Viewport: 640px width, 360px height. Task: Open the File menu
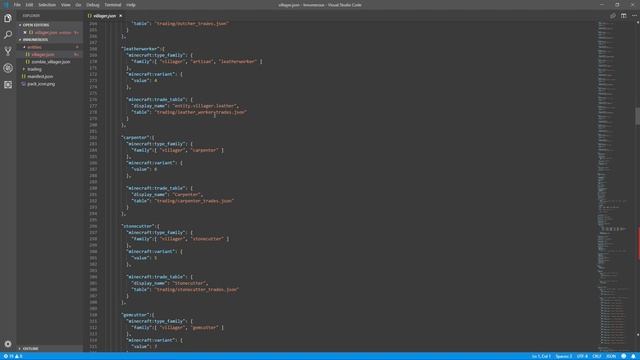tap(17, 5)
